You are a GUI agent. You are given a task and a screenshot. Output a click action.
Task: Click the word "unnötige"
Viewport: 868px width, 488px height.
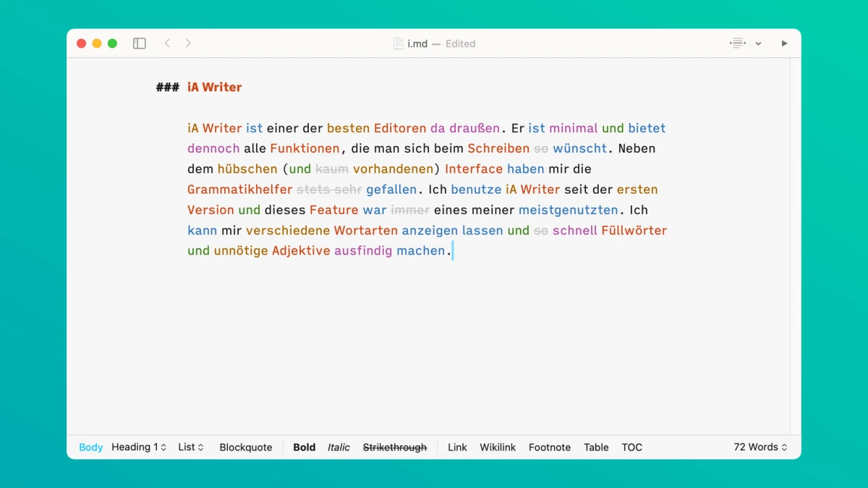[241, 251]
